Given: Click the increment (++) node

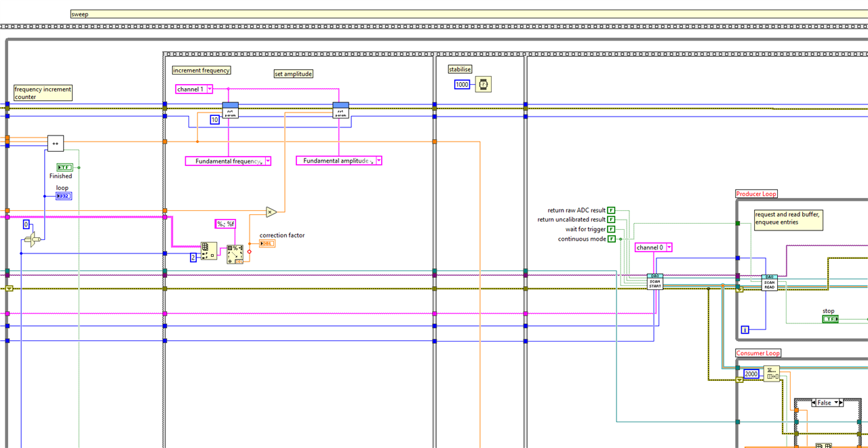Looking at the screenshot, I should tap(56, 143).
